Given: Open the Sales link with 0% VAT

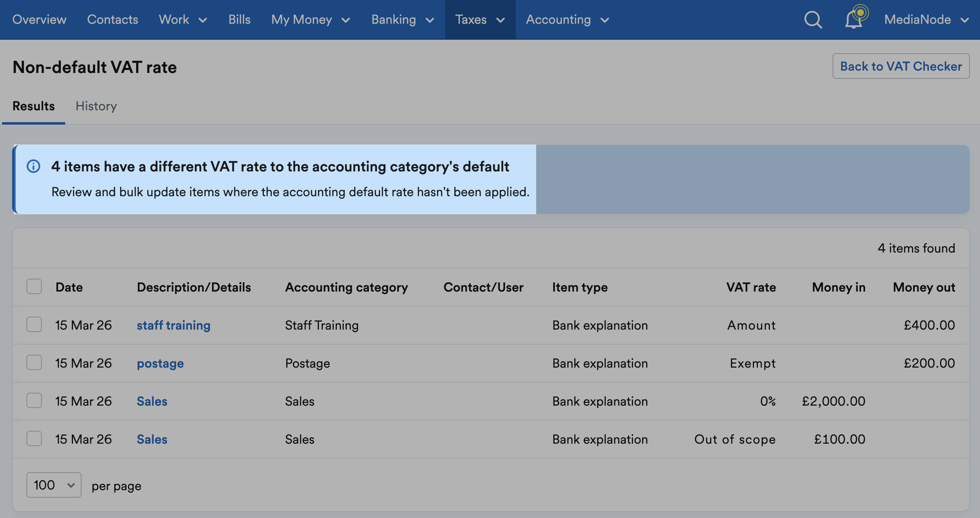Looking at the screenshot, I should click(x=152, y=401).
